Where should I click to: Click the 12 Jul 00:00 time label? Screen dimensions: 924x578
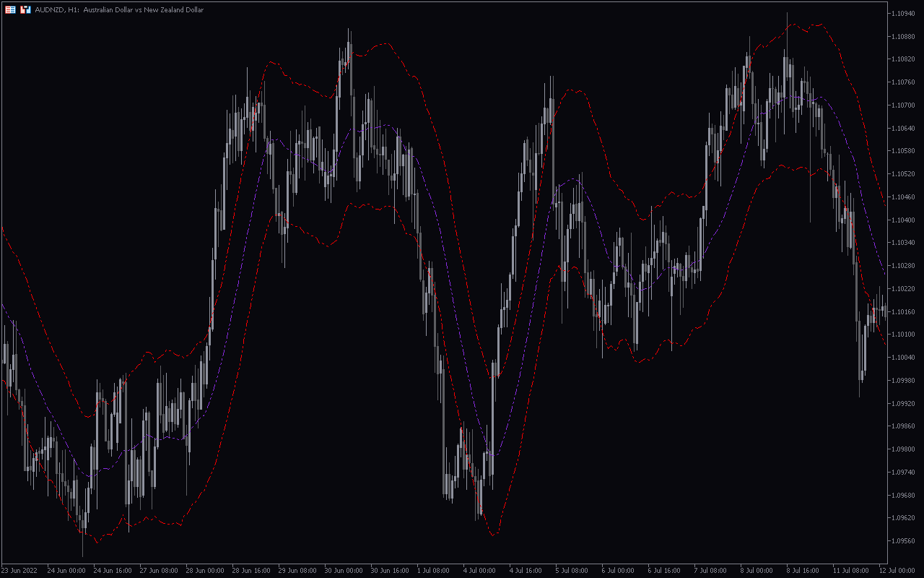[897, 571]
